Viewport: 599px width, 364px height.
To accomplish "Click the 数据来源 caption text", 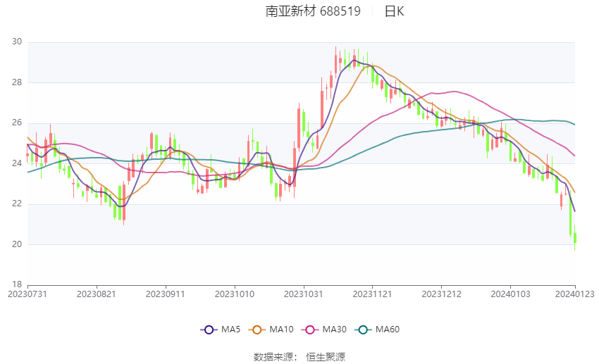I will [273, 357].
